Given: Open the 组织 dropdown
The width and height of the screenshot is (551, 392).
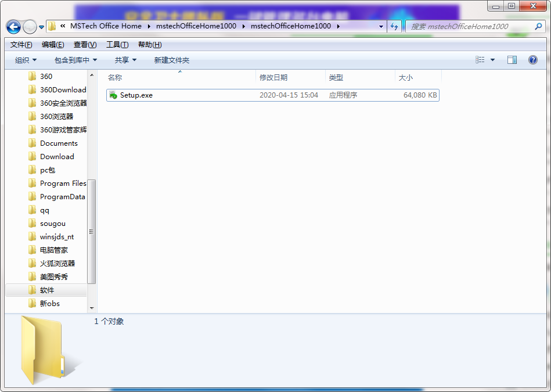Looking at the screenshot, I should (26, 60).
